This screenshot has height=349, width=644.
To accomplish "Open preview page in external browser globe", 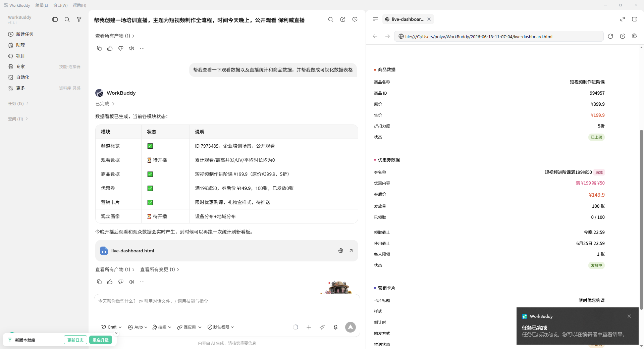I will pyautogui.click(x=634, y=36).
